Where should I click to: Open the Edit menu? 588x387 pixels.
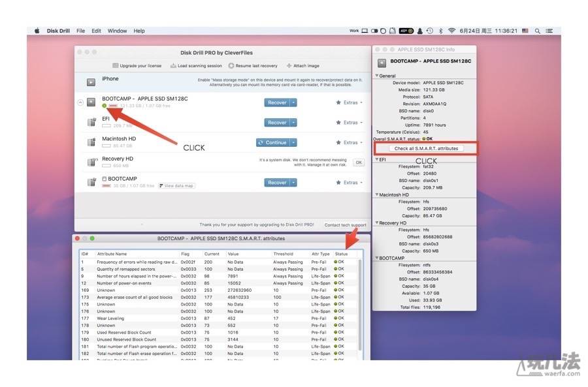pos(97,31)
